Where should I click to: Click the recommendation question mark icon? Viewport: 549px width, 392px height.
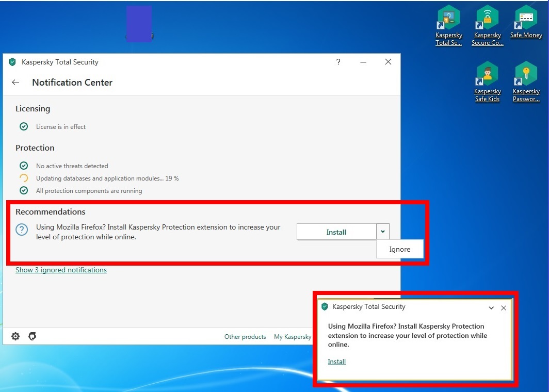(x=22, y=230)
